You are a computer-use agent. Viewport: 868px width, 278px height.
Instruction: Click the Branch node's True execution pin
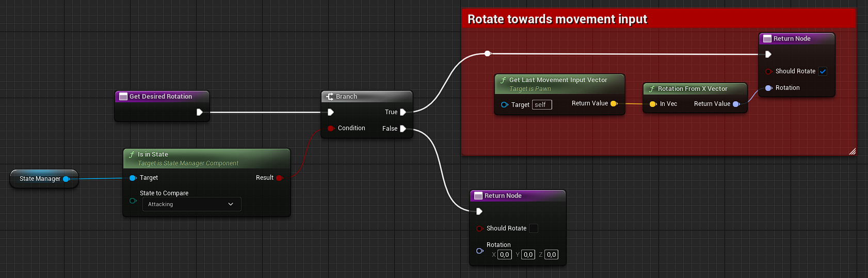point(403,112)
